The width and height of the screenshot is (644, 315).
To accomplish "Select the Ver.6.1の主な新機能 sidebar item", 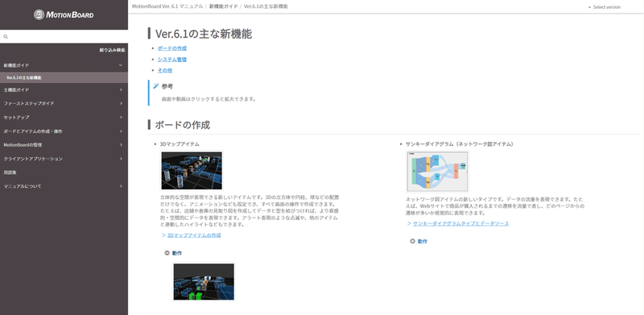I will point(64,77).
